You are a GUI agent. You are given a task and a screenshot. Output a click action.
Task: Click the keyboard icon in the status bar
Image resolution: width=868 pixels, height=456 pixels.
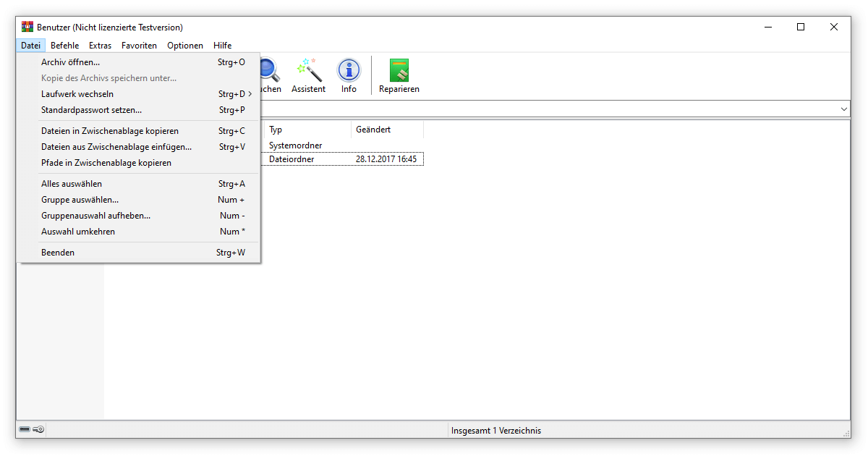click(26, 429)
